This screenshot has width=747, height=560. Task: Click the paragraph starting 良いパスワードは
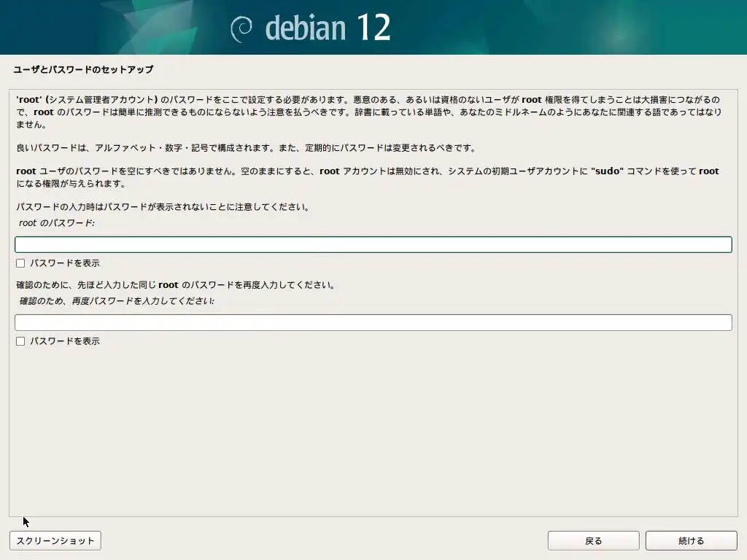click(x=247, y=147)
